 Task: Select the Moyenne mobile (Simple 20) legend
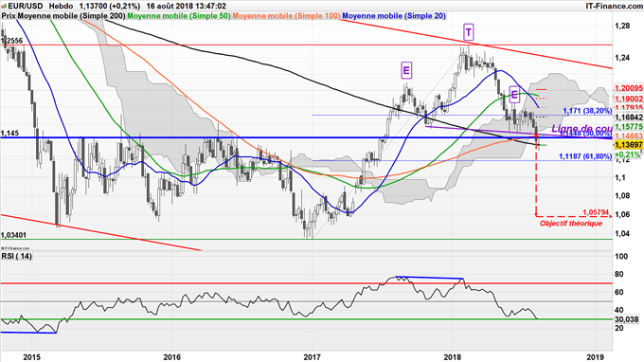point(394,16)
